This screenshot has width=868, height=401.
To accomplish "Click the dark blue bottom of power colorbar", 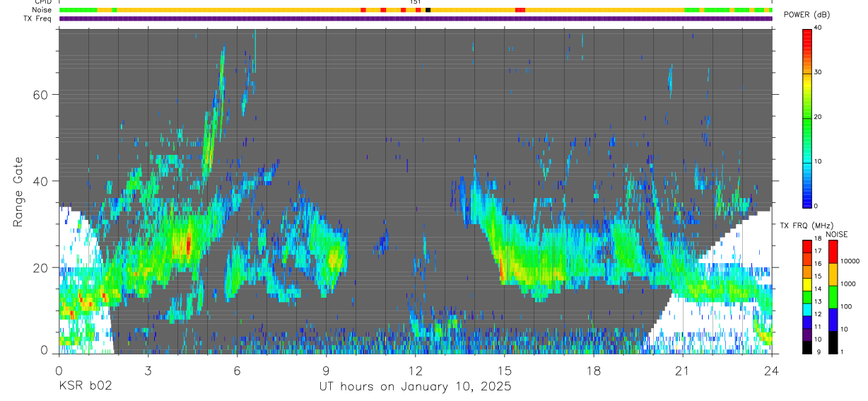I will point(807,202).
